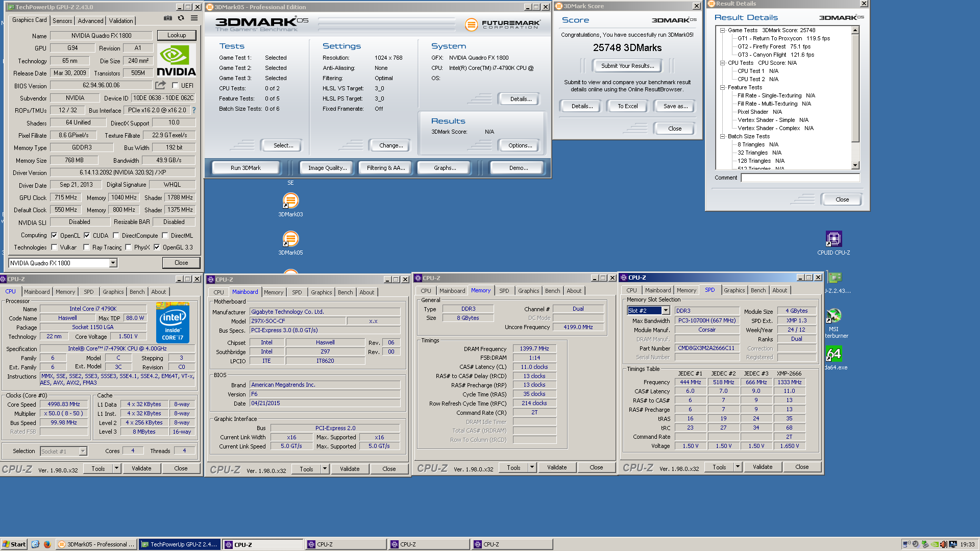Toggle the DirectML checkbox

[165, 236]
